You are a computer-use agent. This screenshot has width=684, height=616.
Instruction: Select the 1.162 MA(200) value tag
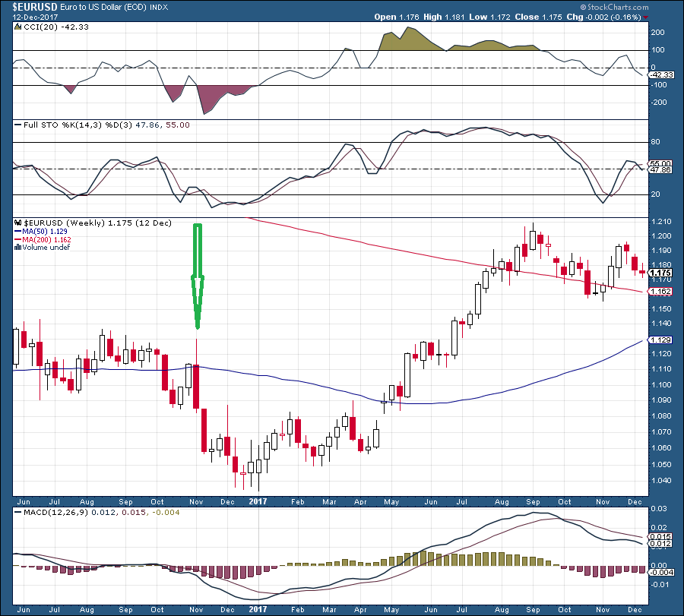click(x=660, y=291)
